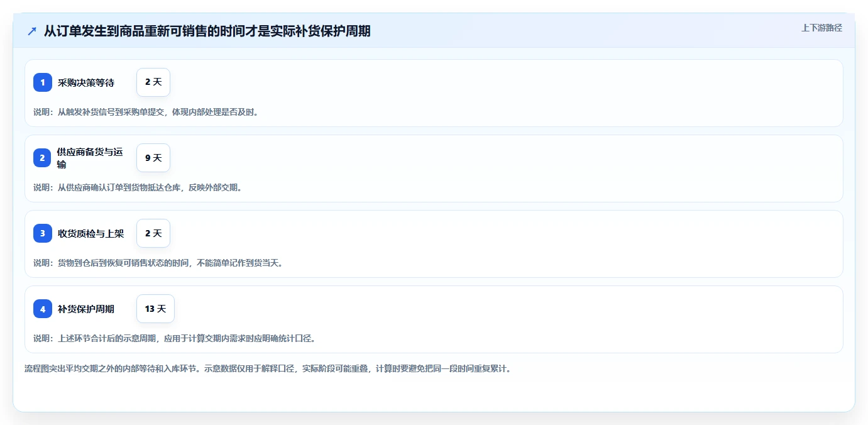Click the arrow icon beside the title
This screenshot has width=868, height=425.
click(x=32, y=31)
